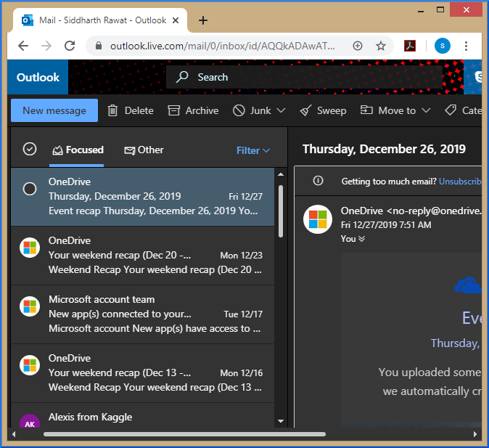Click message list scroll down arrow
Viewport: 489px width, 448px height.
point(281,421)
